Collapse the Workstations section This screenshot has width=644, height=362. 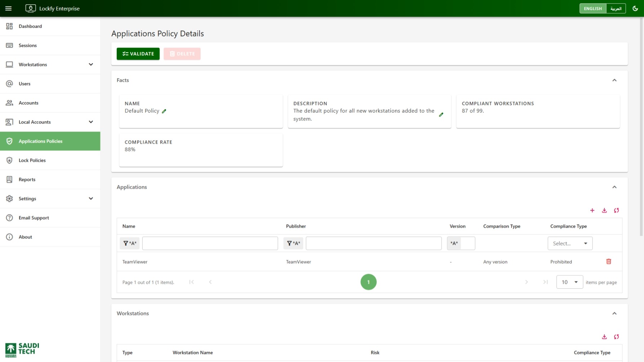614,313
